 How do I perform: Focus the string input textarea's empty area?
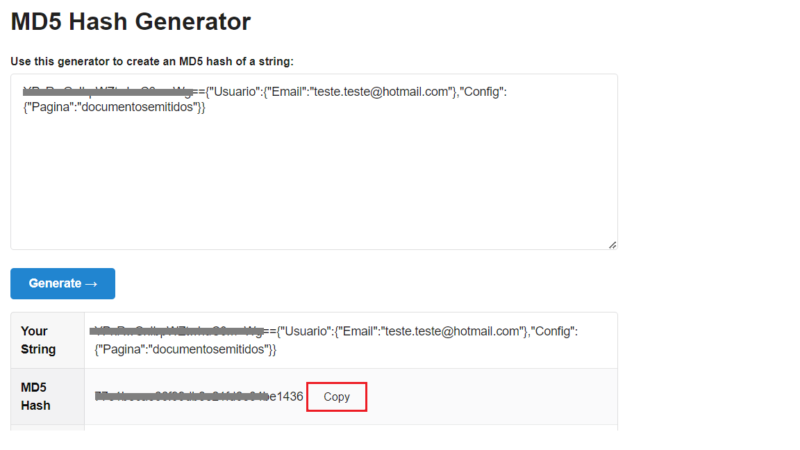click(x=313, y=180)
